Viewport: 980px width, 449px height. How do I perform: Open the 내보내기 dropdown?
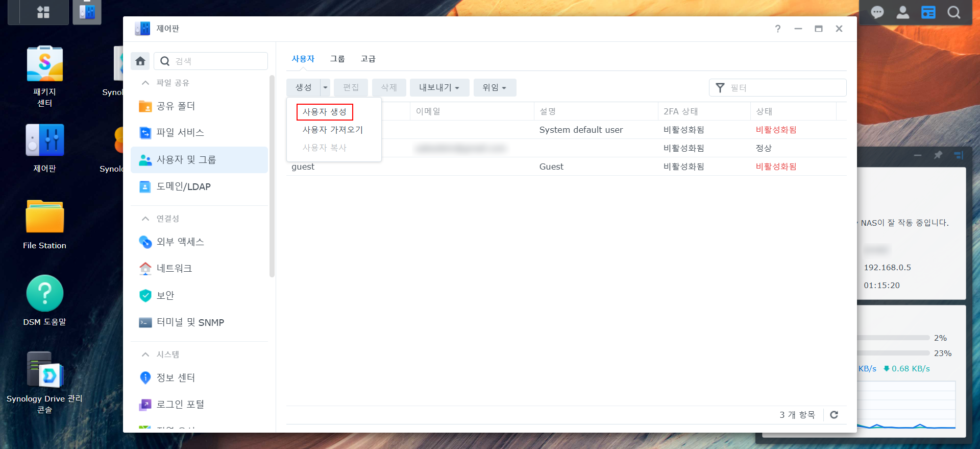pos(439,87)
